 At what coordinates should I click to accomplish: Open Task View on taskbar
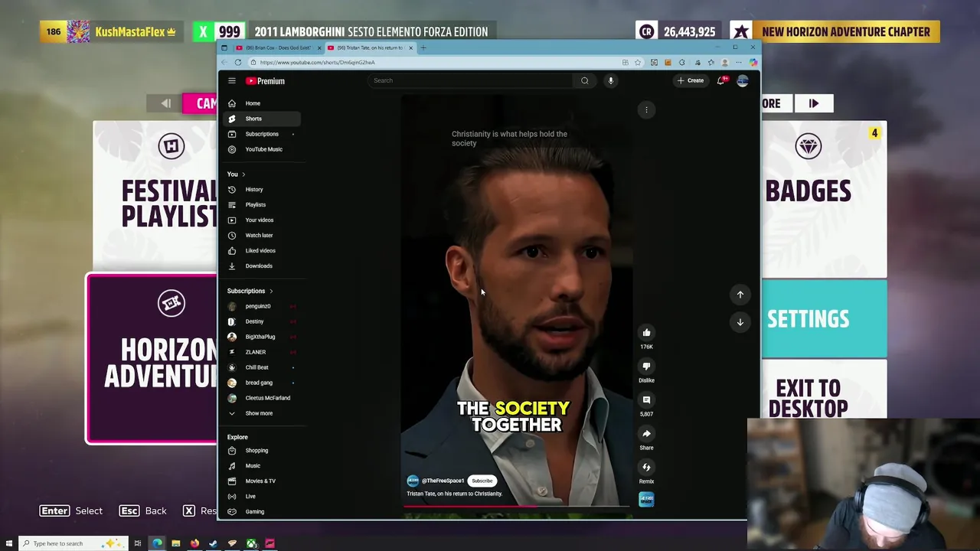coord(138,543)
